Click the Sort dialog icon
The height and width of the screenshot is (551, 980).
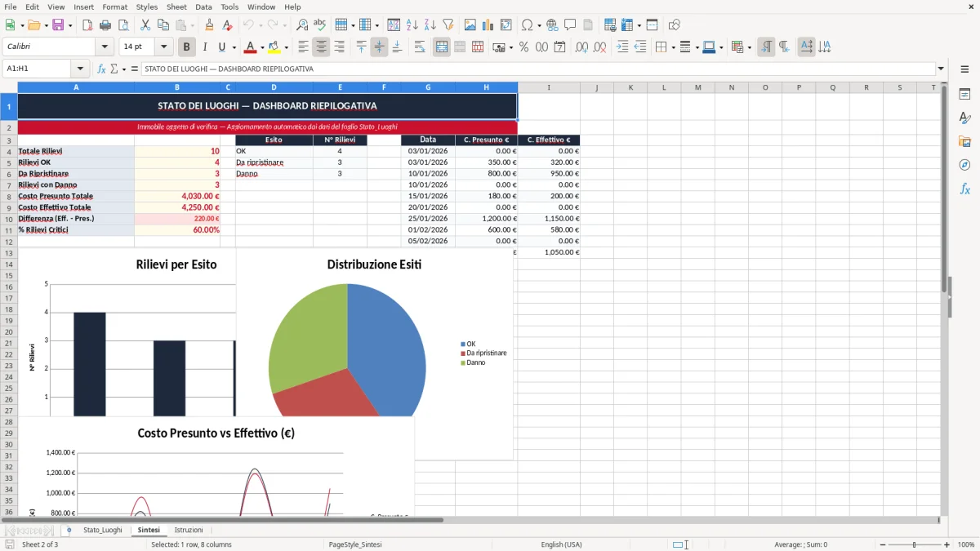tap(394, 25)
